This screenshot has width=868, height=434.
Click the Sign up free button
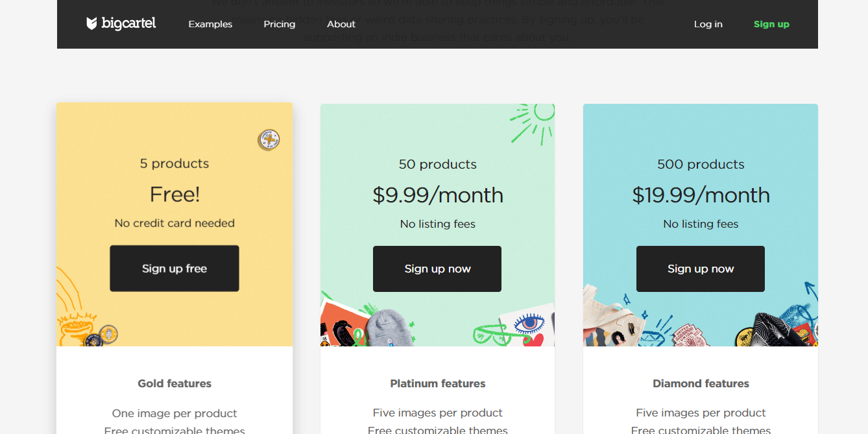click(x=175, y=269)
